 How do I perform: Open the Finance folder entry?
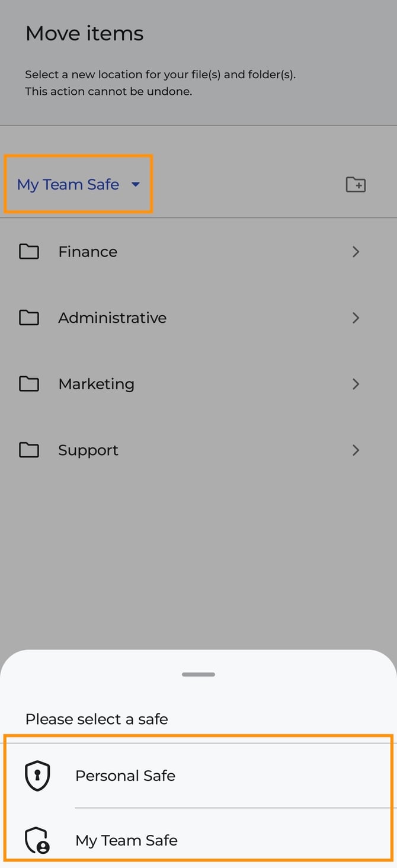[87, 251]
